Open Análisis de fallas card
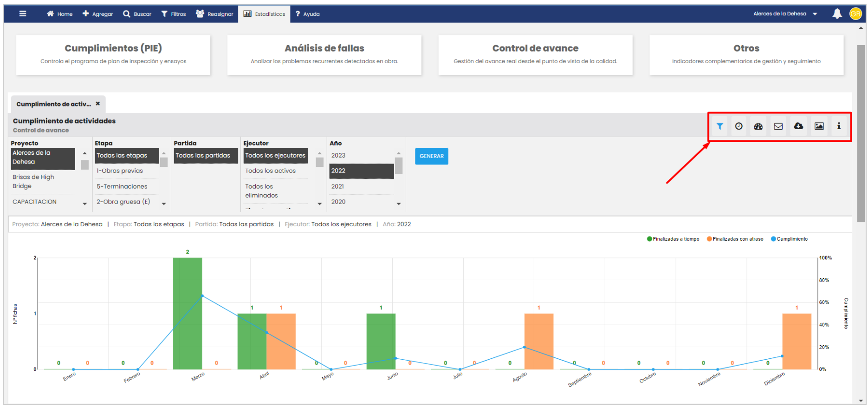 click(324, 55)
